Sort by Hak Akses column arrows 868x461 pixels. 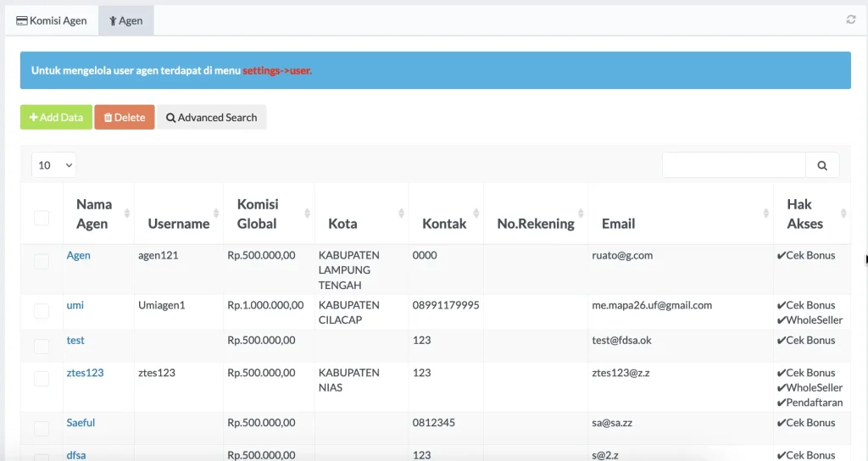tap(843, 214)
